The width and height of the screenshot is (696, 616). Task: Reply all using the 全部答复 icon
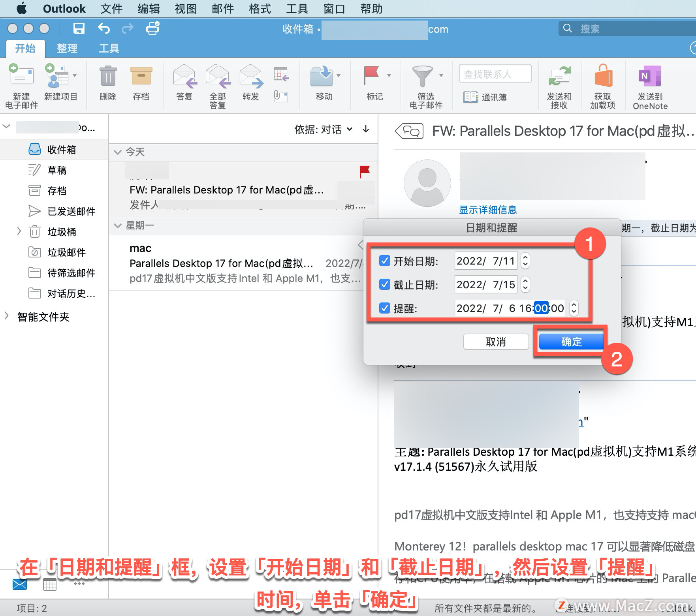coord(218,75)
